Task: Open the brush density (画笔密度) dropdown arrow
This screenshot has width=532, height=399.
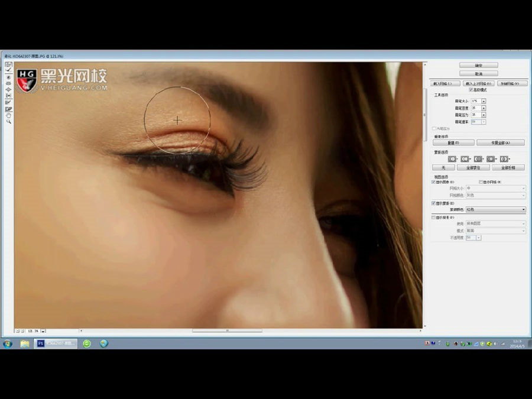Action: click(484, 108)
